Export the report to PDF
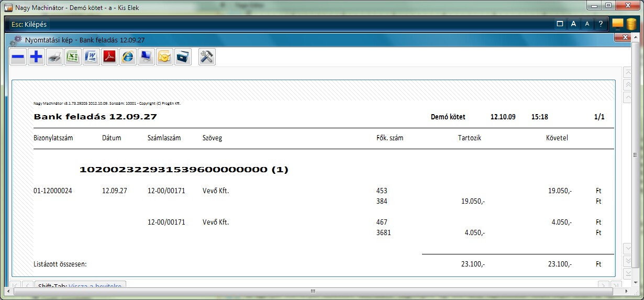This screenshot has width=644, height=300. [109, 57]
